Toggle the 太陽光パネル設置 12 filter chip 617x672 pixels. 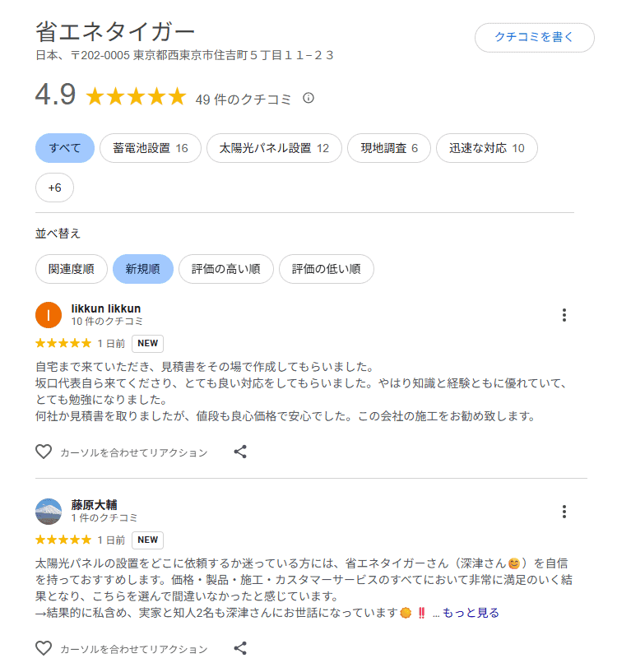274,148
